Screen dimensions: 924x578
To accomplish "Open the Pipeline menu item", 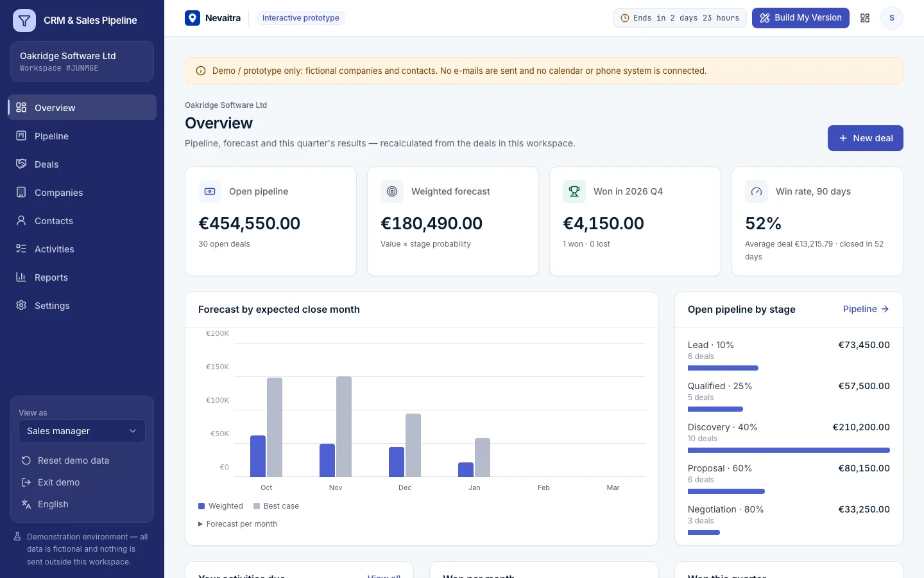I will coord(82,136).
